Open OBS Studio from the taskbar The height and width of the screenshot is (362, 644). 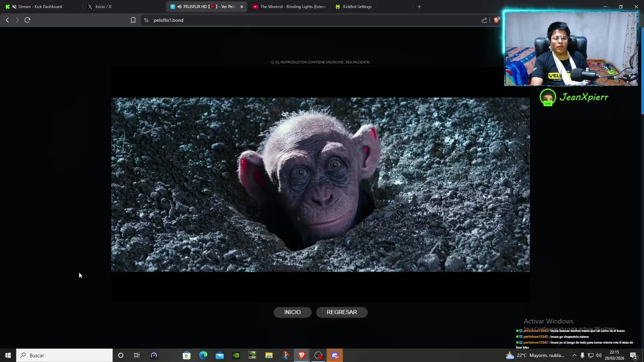(318, 355)
